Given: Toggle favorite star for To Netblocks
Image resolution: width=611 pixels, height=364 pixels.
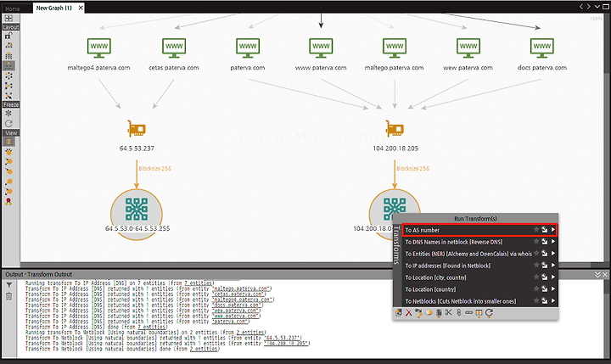Looking at the screenshot, I should point(536,300).
